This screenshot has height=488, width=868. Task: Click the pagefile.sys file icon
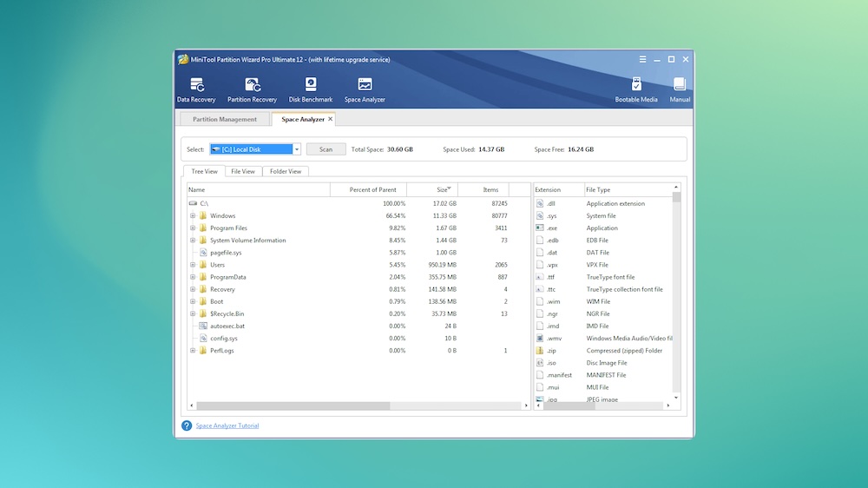pos(203,252)
